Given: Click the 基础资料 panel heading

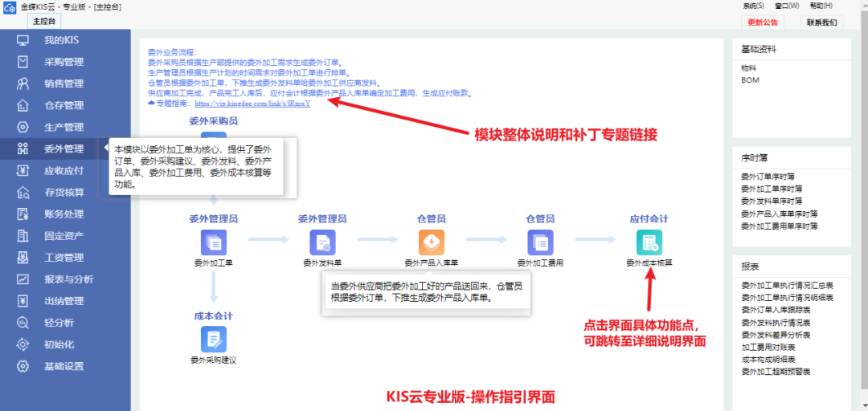Looking at the screenshot, I should click(759, 49).
